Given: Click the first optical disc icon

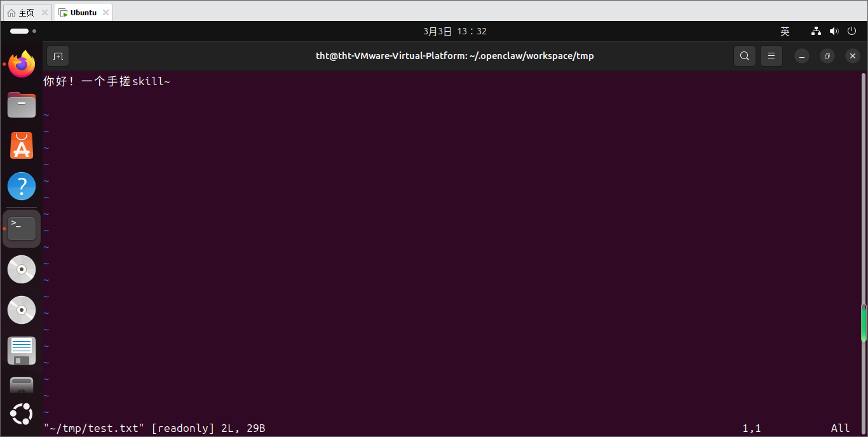Looking at the screenshot, I should pyautogui.click(x=22, y=269).
